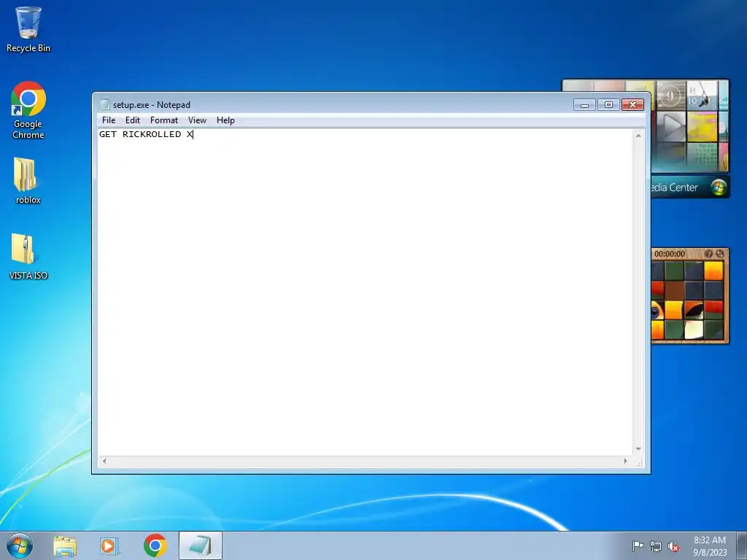This screenshot has height=560, width=747.
Task: Click the Notepad taskbar button
Action: coord(201,545)
